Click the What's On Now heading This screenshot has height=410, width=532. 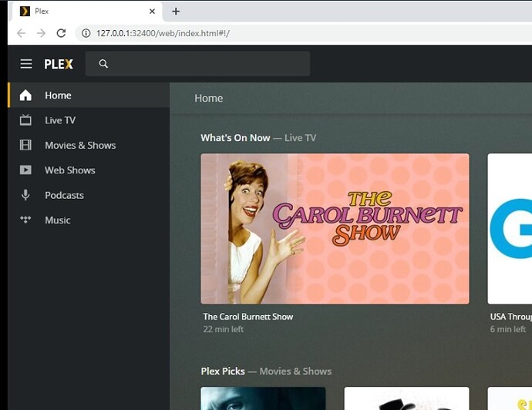point(235,138)
